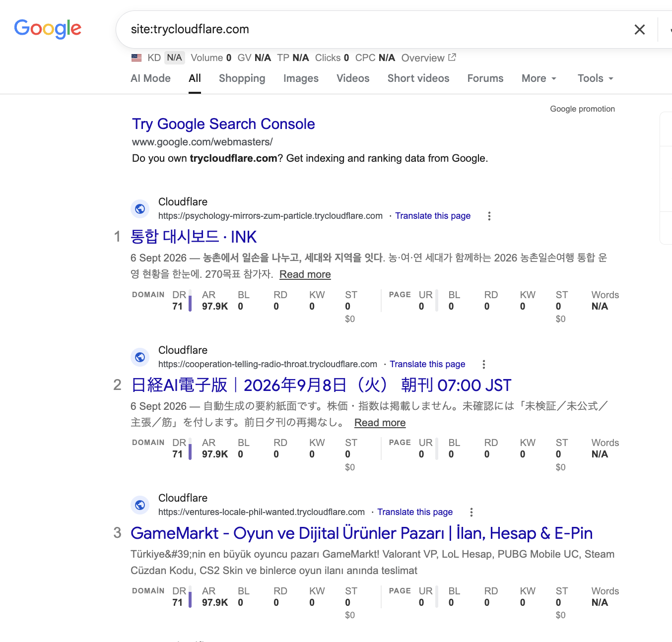This screenshot has height=642, width=672.
Task: Switch to the AI Mode tab
Action: coord(150,78)
